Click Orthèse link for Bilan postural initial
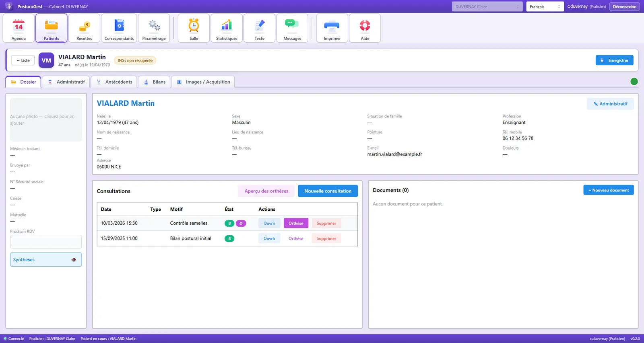644x343 pixels. pos(296,238)
